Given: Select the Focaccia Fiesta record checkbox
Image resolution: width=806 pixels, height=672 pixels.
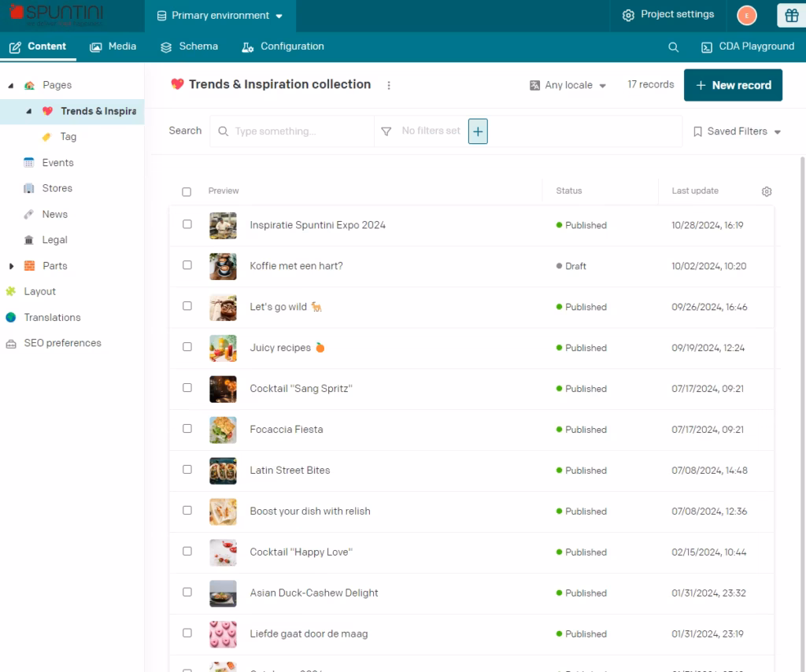Looking at the screenshot, I should pyautogui.click(x=187, y=429).
